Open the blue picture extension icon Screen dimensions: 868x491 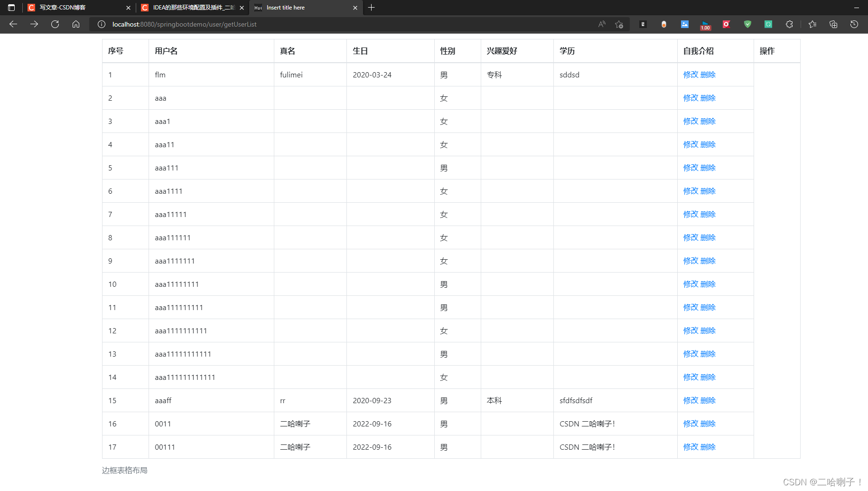coord(685,24)
